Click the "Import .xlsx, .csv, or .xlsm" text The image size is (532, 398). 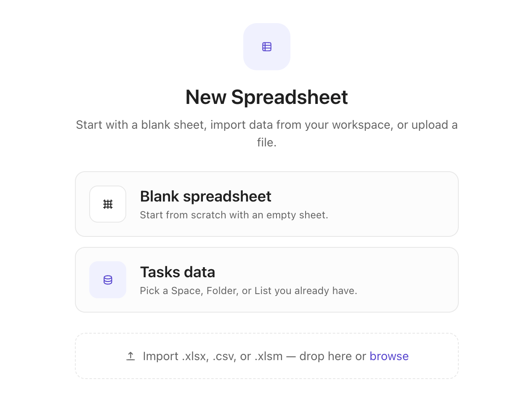coord(213,356)
